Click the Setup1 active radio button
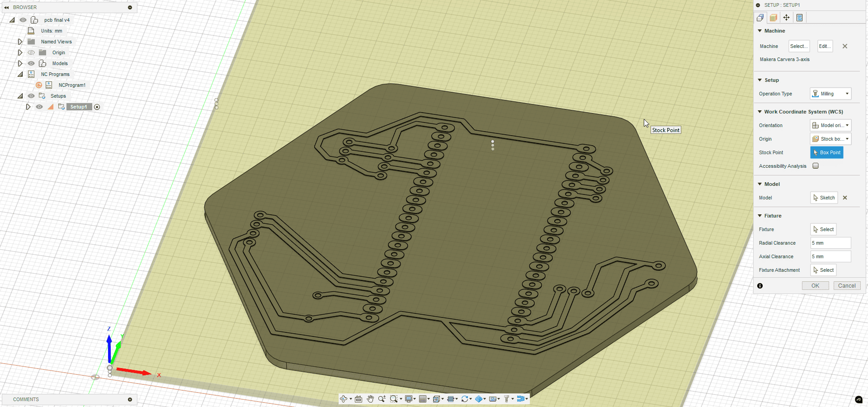The image size is (868, 407). 97,107
